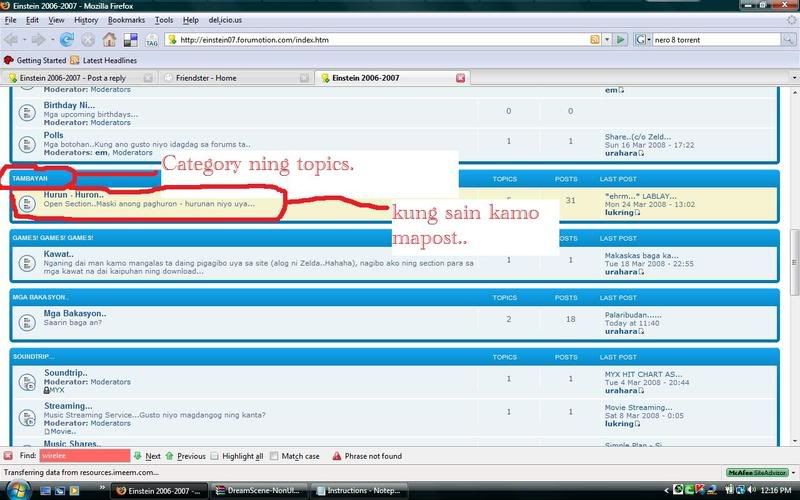Stop loading with the Stop icon
The width and height of the screenshot is (800, 500).
tap(88, 39)
